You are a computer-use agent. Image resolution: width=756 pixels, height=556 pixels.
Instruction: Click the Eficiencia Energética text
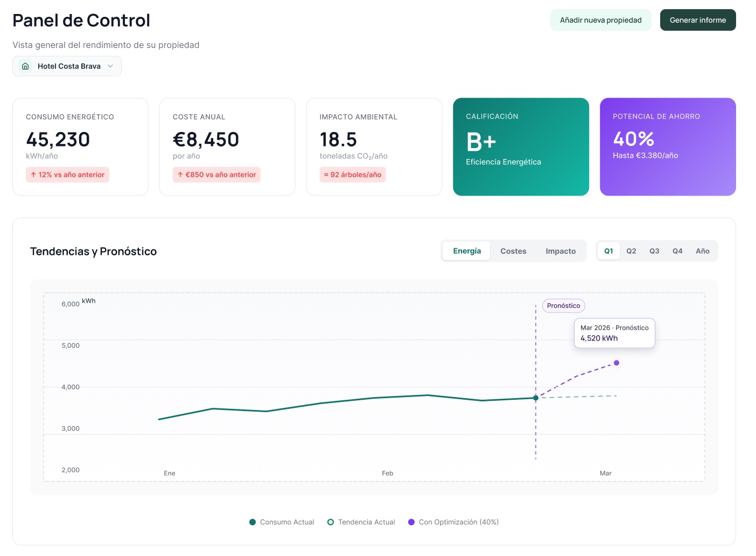(503, 162)
